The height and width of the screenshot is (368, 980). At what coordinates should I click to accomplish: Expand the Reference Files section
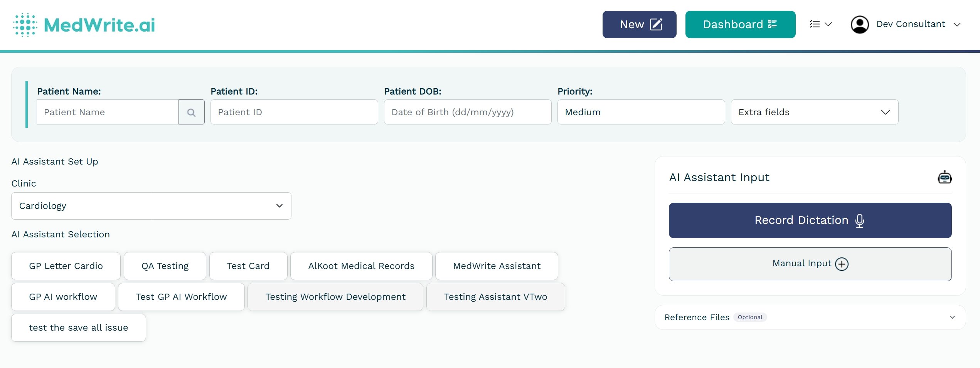pos(810,317)
